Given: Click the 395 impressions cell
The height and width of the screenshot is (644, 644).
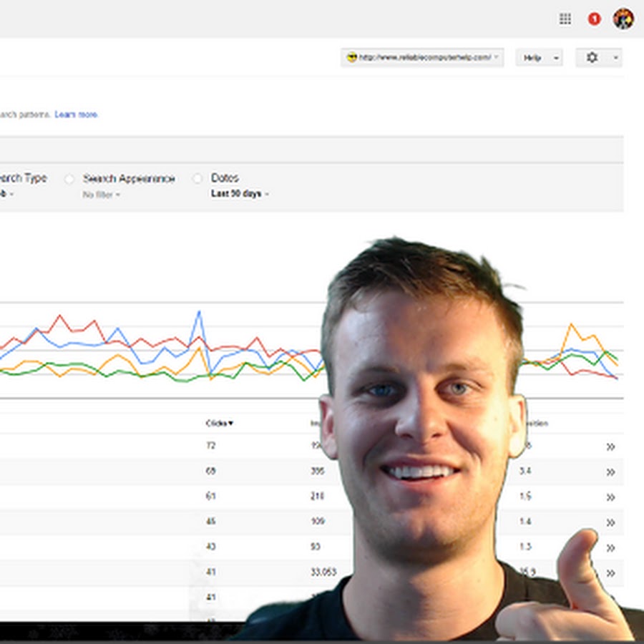Looking at the screenshot, I should coord(318,471).
